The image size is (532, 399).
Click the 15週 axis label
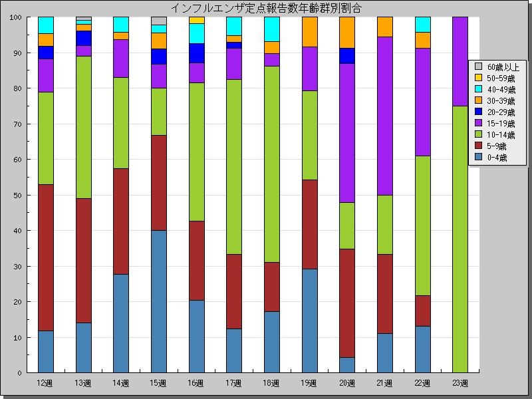(x=158, y=384)
